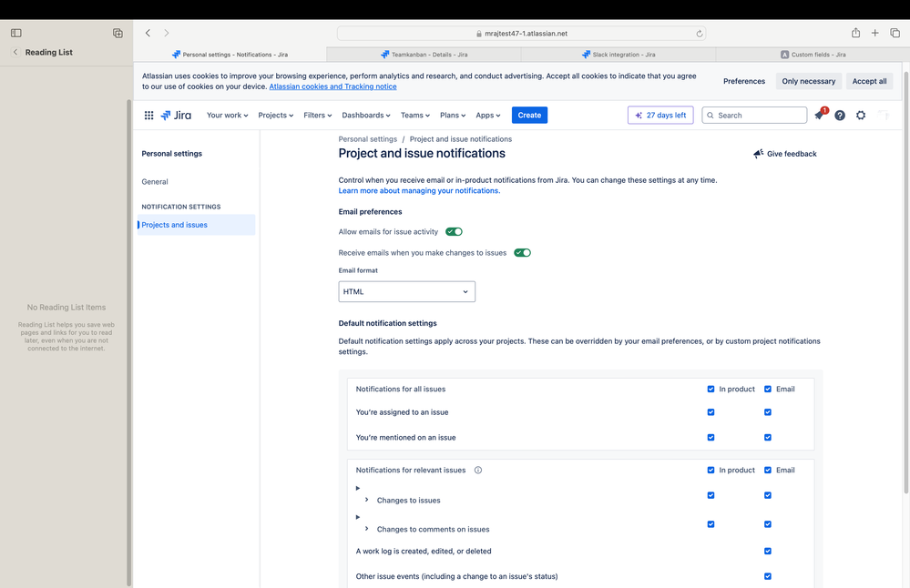910x588 pixels.
Task: Show tab overview icon
Action: pyautogui.click(x=895, y=33)
